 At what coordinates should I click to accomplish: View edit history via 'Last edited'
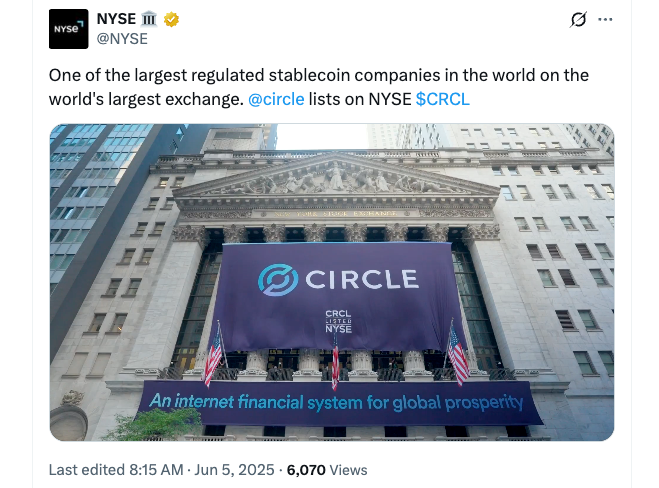[83, 469]
